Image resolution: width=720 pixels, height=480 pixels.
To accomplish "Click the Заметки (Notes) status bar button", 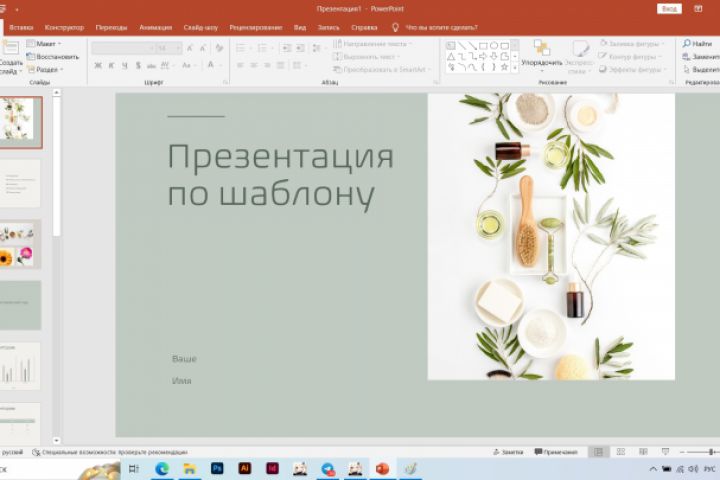I will pos(508,452).
